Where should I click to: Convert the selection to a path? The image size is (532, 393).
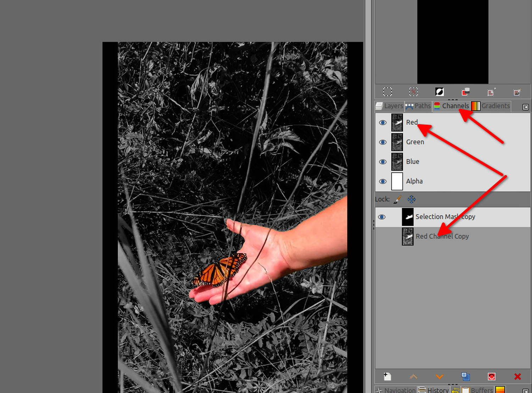pos(491,92)
